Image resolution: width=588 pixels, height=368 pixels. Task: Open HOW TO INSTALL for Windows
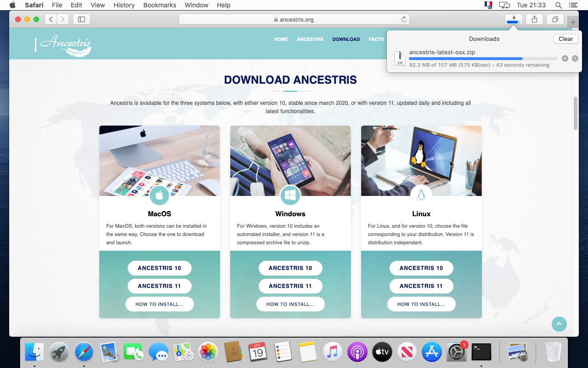point(290,304)
